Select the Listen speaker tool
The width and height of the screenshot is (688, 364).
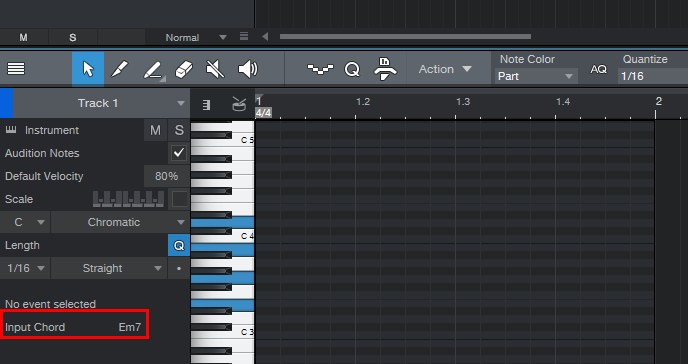click(x=248, y=69)
